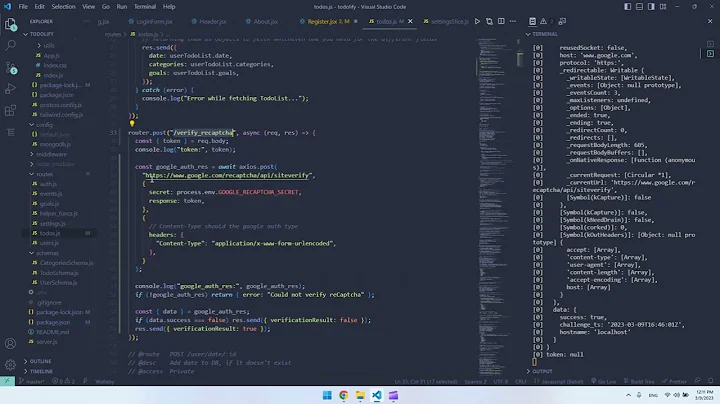Collapse the config folder
Image resolution: width=720 pixels, height=404 pixels.
pos(44,125)
